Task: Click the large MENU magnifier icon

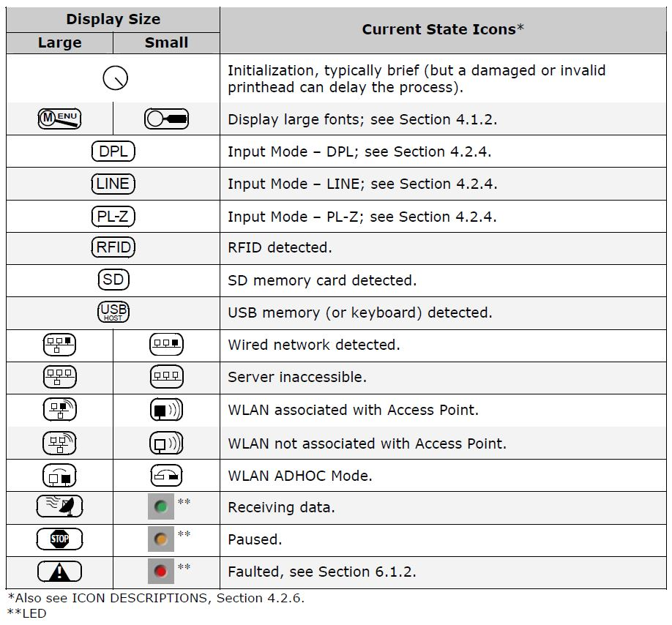Action: click(x=59, y=119)
